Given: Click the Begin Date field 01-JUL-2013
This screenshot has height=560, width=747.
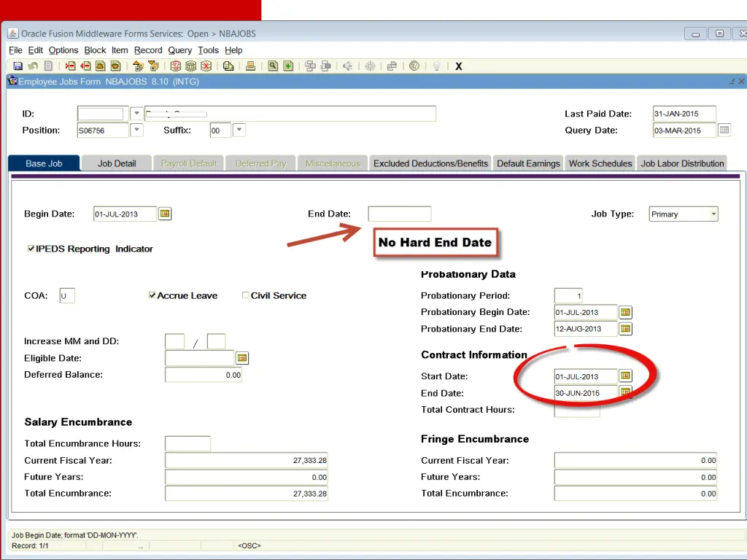Looking at the screenshot, I should (x=125, y=214).
